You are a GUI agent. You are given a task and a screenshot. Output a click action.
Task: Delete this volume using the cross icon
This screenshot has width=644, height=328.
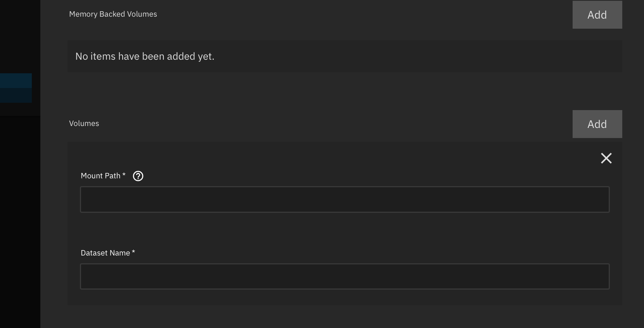pos(606,158)
